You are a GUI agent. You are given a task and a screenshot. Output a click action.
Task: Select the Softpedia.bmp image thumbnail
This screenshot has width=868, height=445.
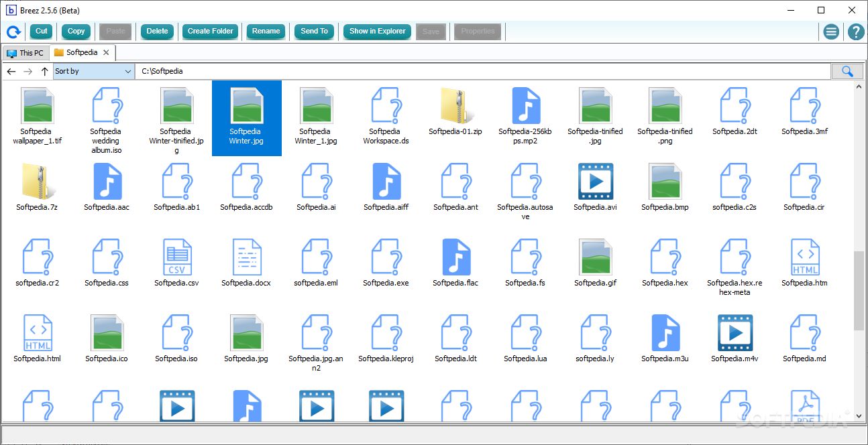[x=665, y=182]
